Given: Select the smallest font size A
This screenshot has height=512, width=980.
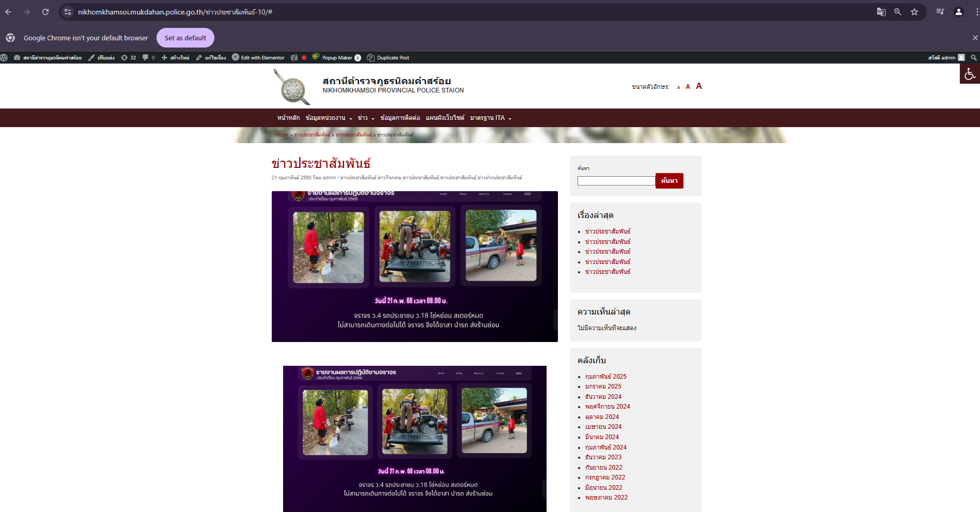Looking at the screenshot, I should point(678,87).
